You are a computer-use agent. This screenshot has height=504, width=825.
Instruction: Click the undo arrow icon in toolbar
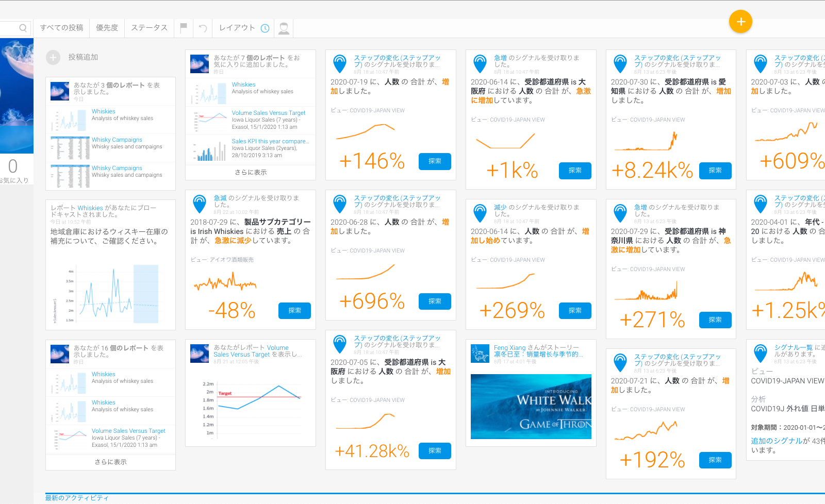pos(203,28)
